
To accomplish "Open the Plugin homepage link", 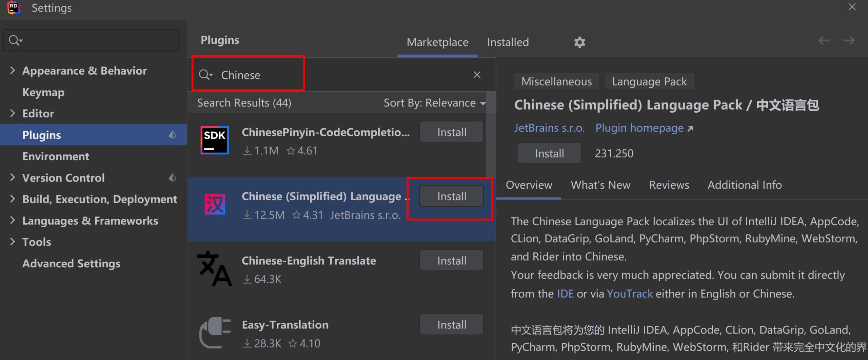I will point(644,128).
